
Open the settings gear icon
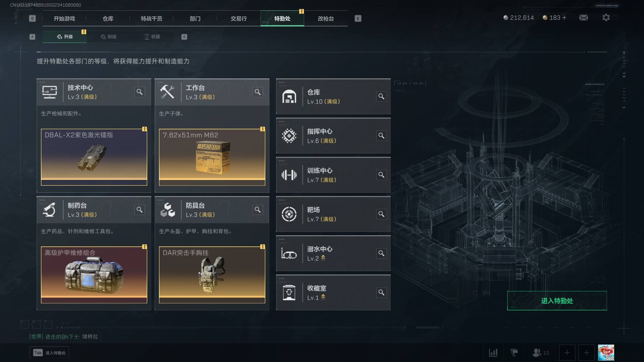click(606, 17)
